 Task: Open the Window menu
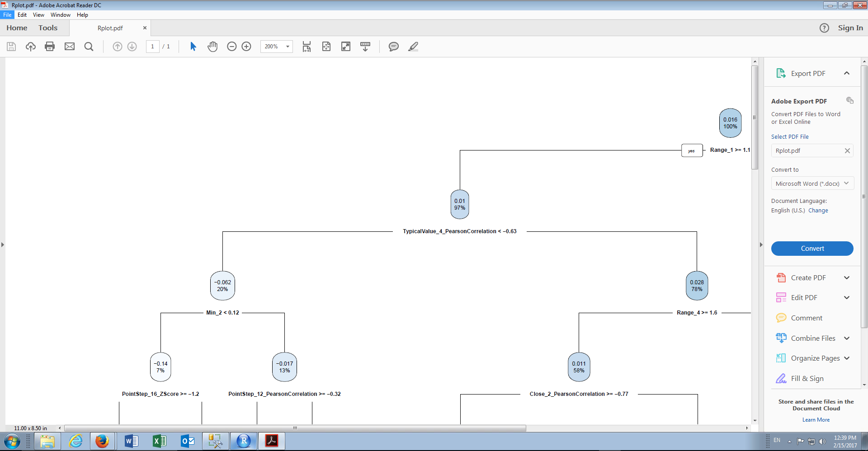61,15
